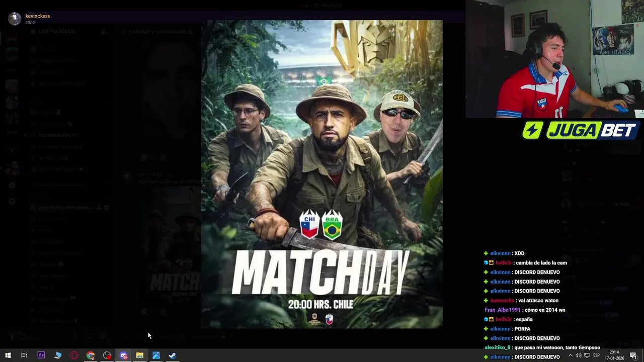The image size is (644, 362).
Task: Open the Opera GX browser icon
Action: click(x=74, y=355)
